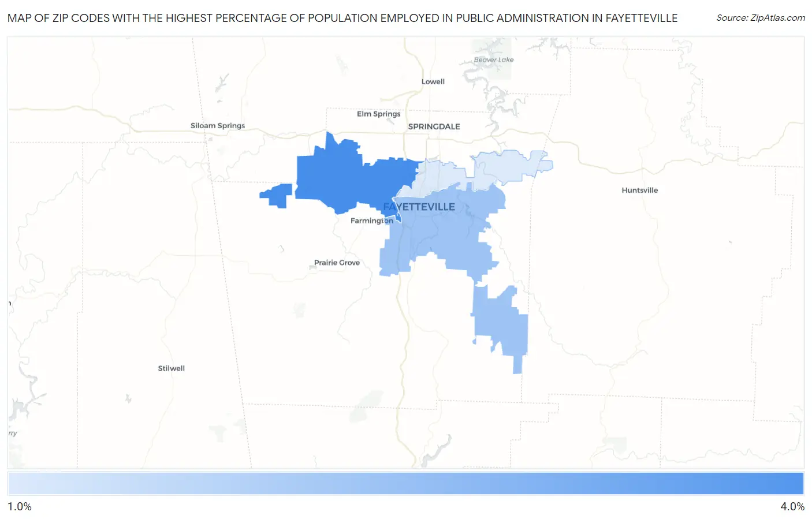The height and width of the screenshot is (519, 812).
Task: Click the detached southern medium-blue zip region
Action: click(x=502, y=323)
